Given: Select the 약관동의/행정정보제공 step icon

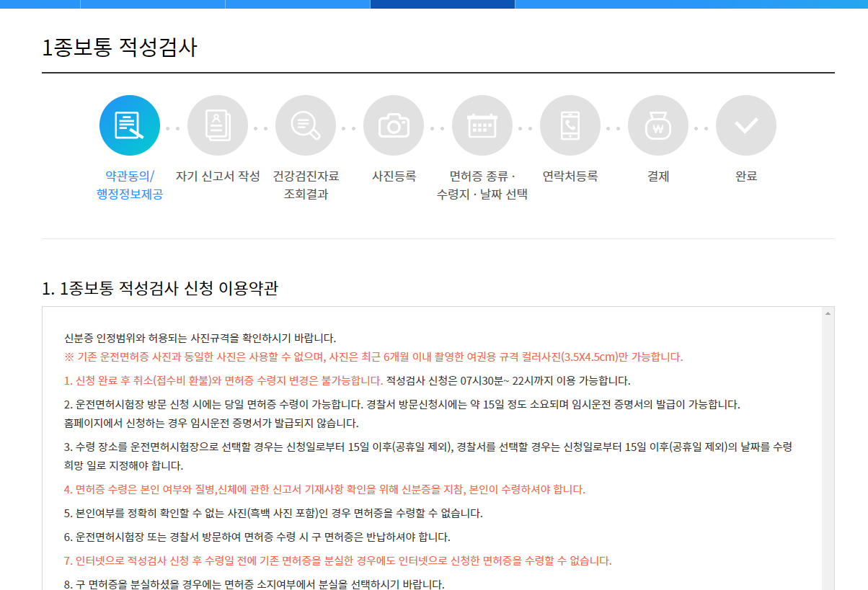Looking at the screenshot, I should [130, 125].
